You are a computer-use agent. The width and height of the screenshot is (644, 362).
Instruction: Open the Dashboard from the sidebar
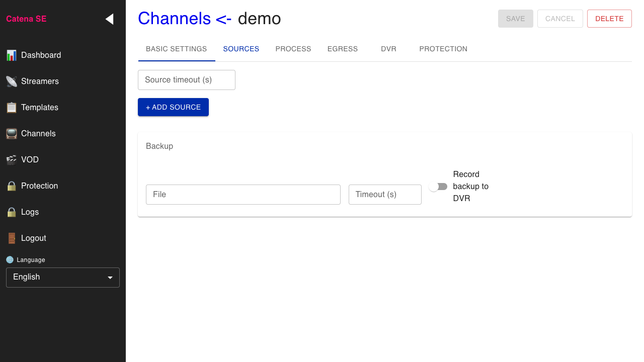coord(11,55)
